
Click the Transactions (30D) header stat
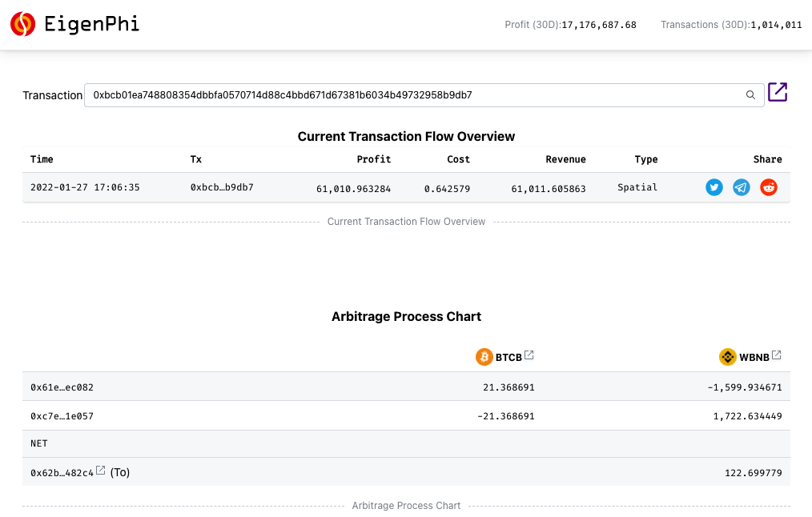coord(730,25)
